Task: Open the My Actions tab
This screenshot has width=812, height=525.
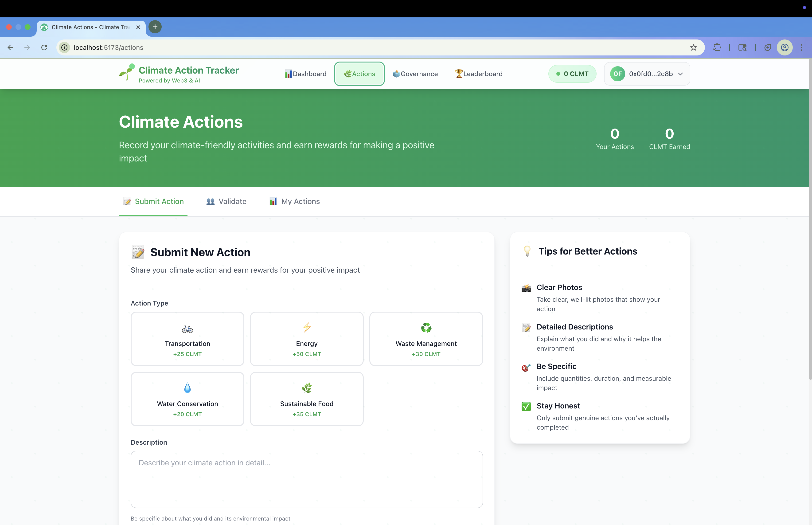Action: [294, 201]
